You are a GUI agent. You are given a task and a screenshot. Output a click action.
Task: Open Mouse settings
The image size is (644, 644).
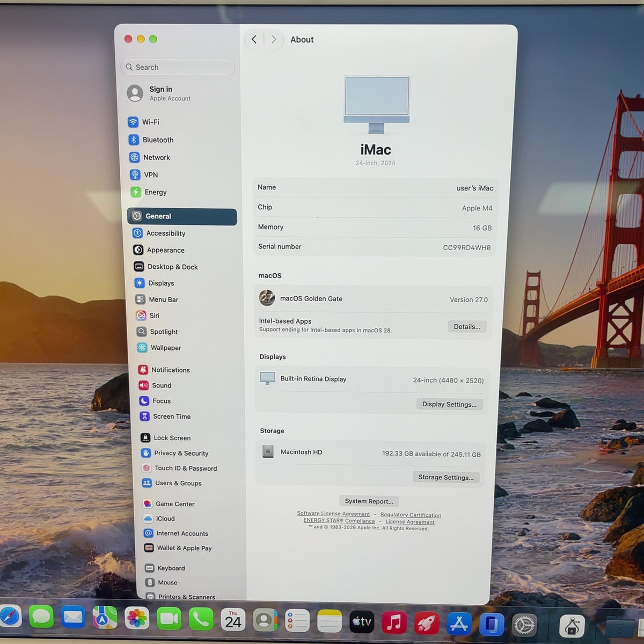tap(161, 582)
